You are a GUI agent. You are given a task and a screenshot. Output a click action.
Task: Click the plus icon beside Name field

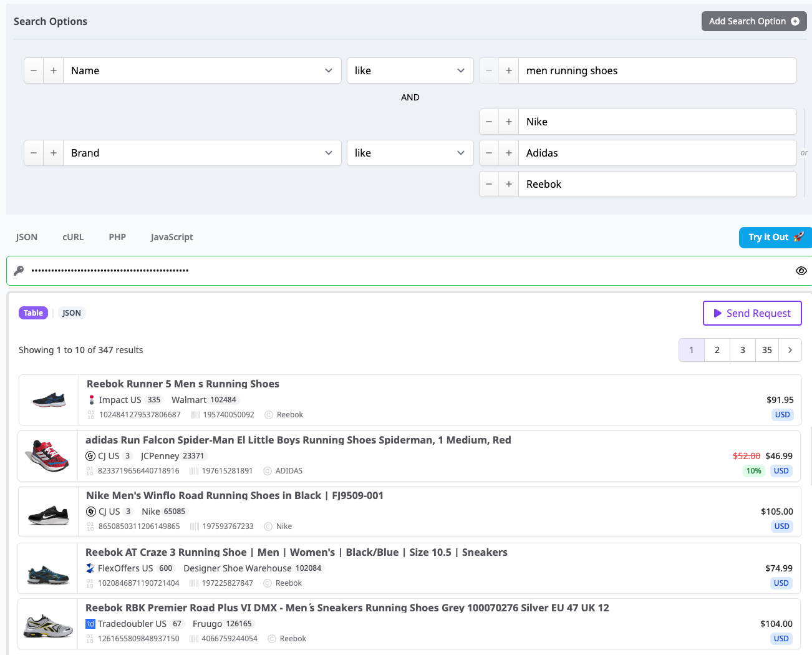[54, 70]
